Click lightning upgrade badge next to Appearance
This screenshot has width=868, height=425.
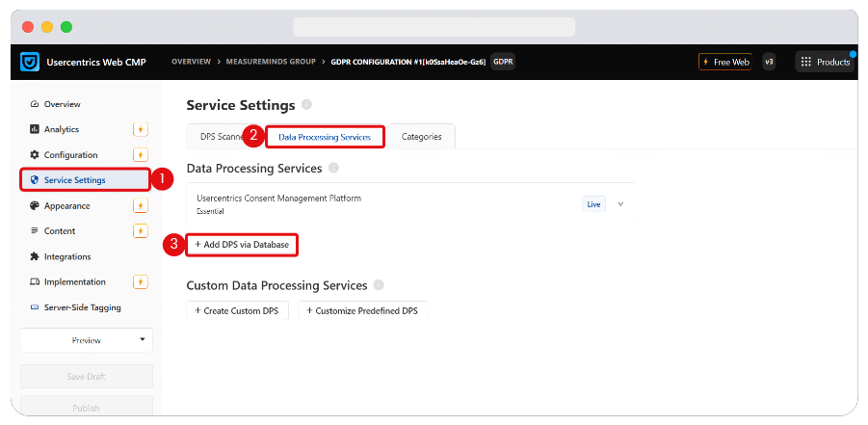pyautogui.click(x=141, y=206)
